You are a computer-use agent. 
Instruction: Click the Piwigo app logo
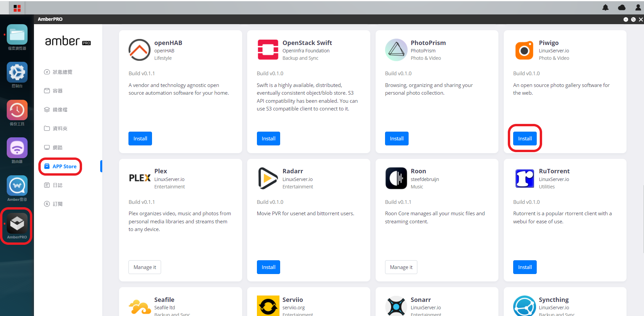524,50
